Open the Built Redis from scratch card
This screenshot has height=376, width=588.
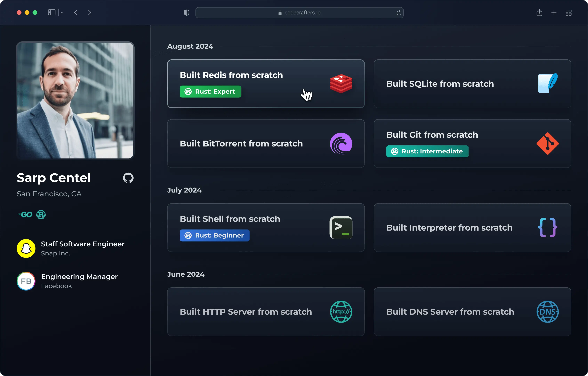click(x=265, y=84)
